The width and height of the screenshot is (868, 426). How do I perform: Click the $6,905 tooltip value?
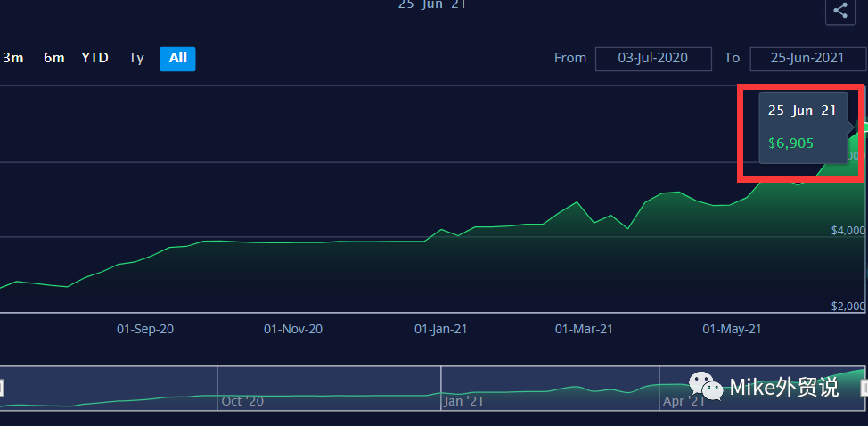(x=790, y=143)
